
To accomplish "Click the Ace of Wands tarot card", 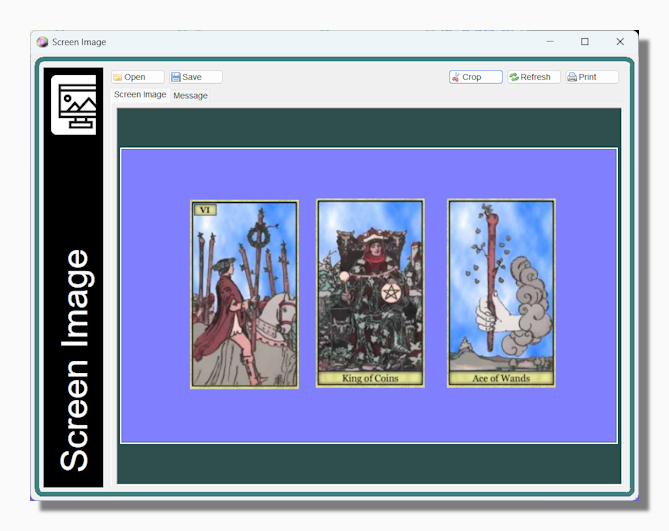I will [501, 293].
